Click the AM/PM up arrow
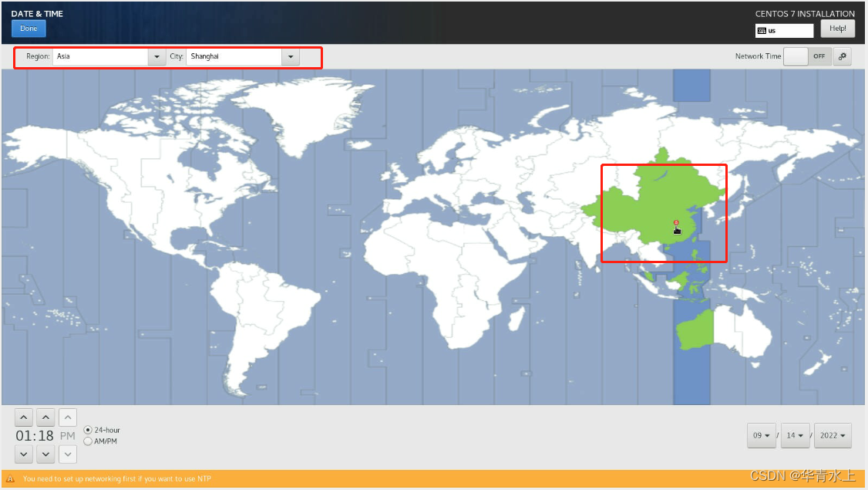 [x=68, y=417]
